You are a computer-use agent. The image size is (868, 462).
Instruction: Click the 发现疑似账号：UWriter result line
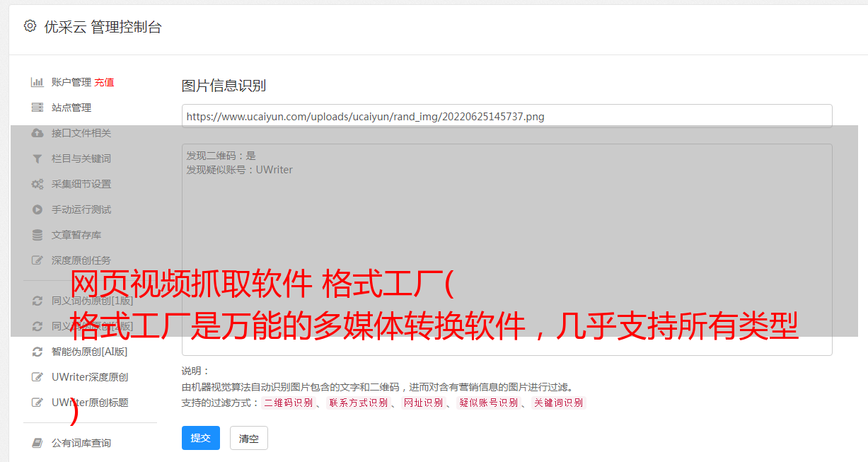[x=239, y=170]
